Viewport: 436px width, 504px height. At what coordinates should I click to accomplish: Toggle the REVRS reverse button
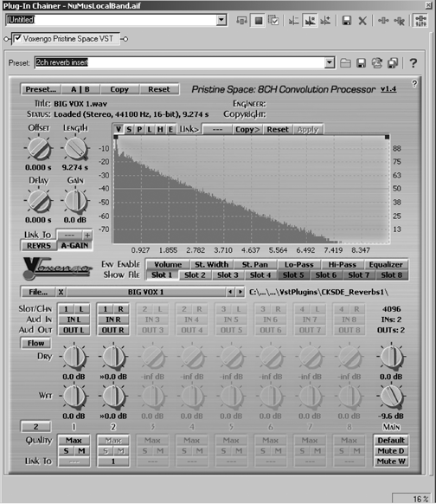[39, 246]
